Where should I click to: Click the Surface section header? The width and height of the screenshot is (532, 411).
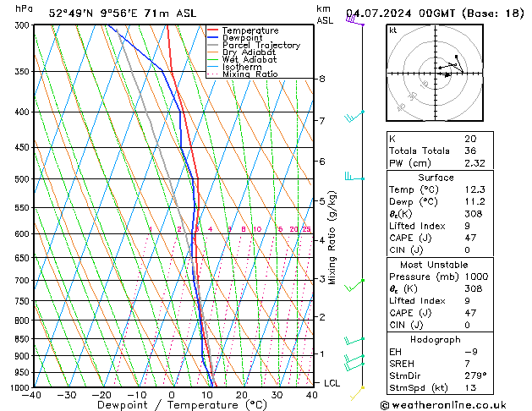pyautogui.click(x=436, y=178)
